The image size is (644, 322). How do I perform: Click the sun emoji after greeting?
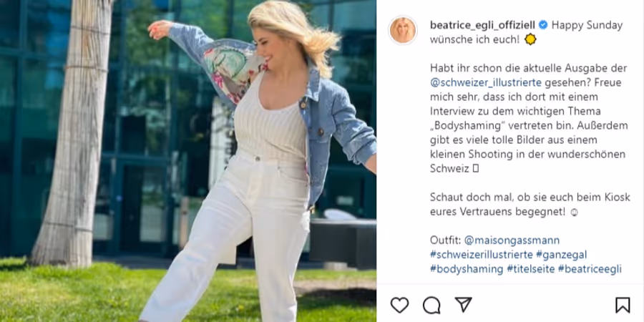point(530,39)
